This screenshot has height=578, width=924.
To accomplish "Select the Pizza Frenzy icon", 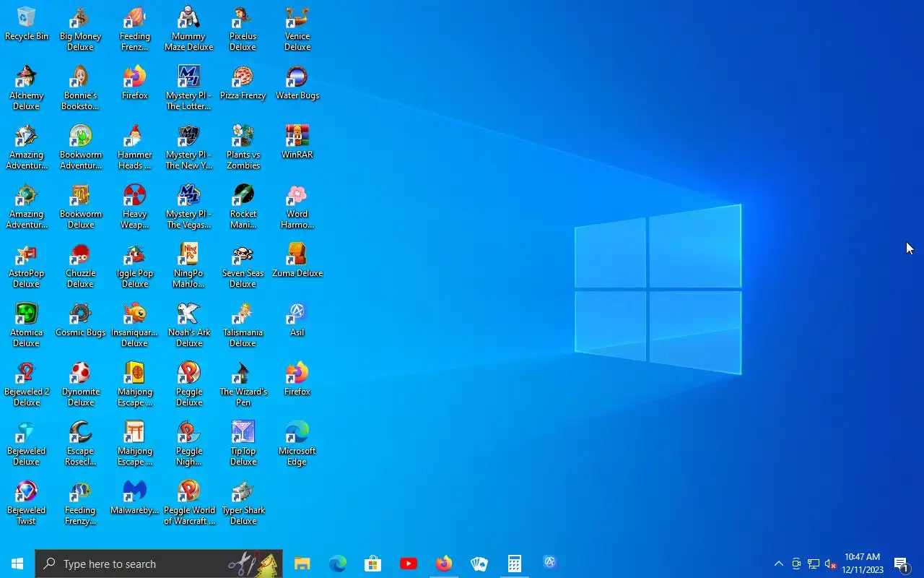I will [243, 83].
